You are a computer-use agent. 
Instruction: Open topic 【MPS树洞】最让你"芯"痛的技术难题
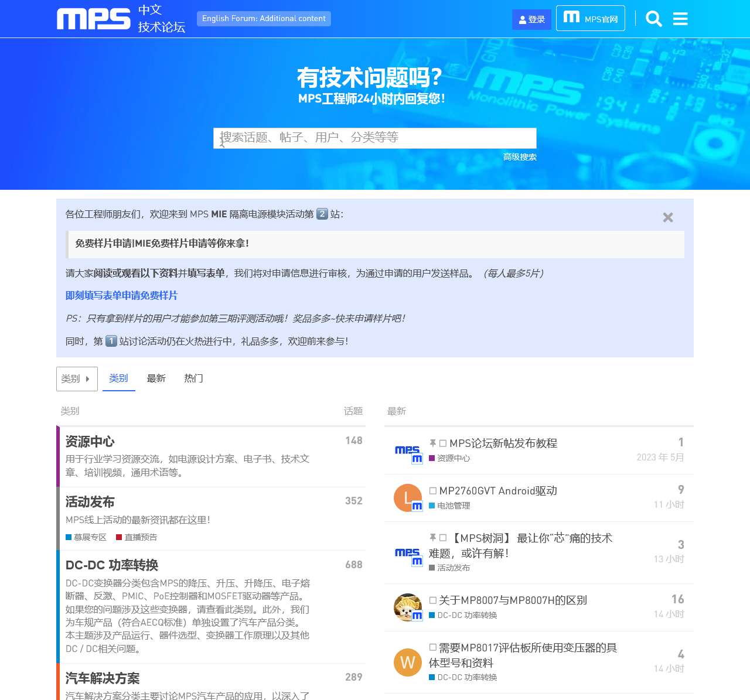pos(520,545)
